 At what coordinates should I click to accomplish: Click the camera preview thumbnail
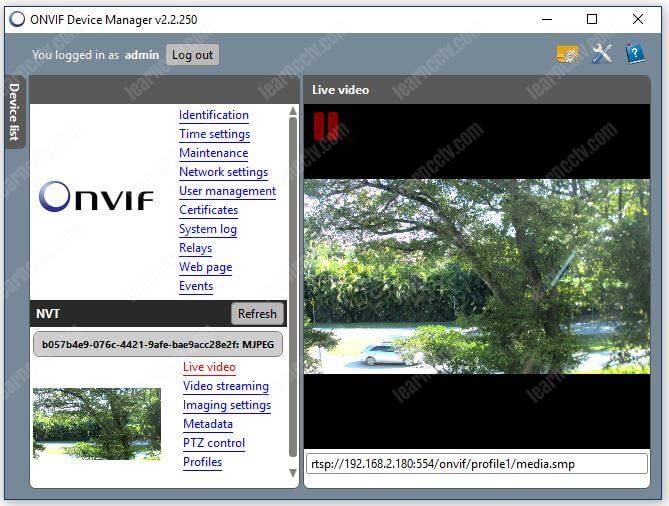97,424
